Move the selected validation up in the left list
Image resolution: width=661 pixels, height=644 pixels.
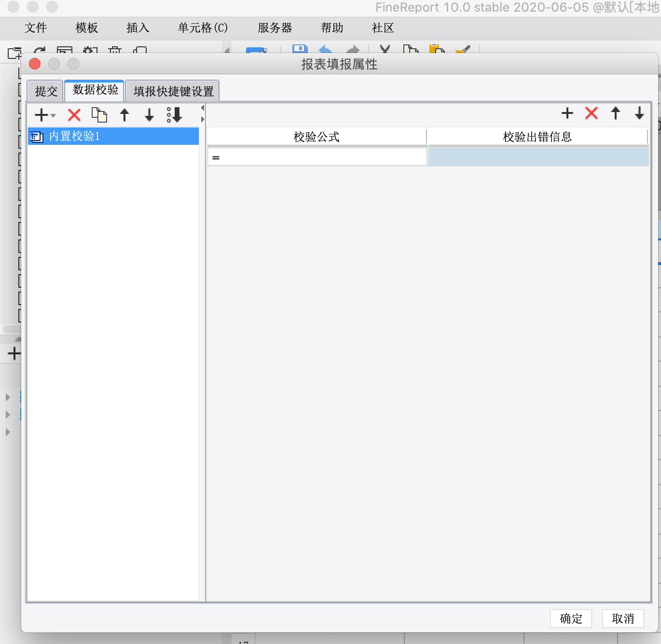(x=124, y=115)
